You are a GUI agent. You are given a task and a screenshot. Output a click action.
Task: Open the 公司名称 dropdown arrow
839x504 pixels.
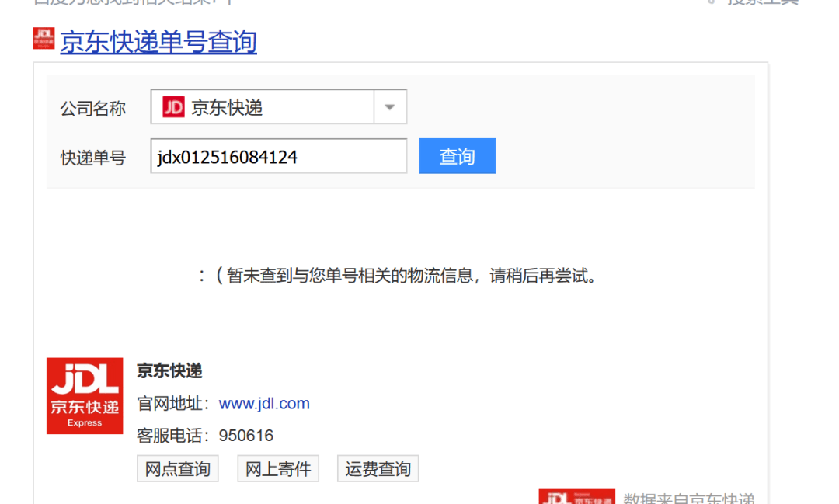[x=390, y=107]
